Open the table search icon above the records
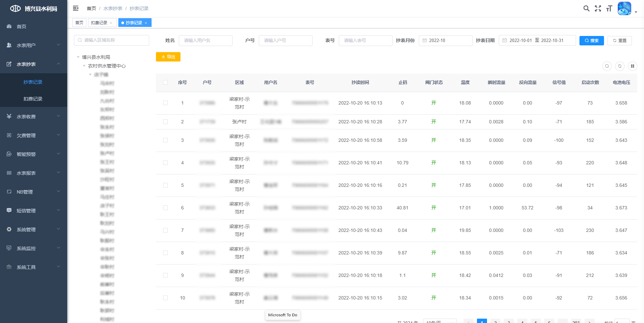Image resolution: width=644 pixels, height=323 pixels. 607,66
